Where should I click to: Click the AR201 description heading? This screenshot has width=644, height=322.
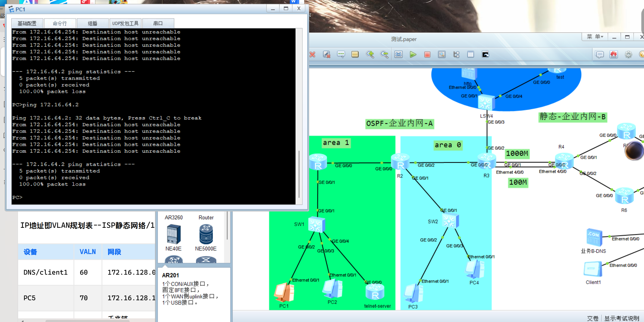click(x=170, y=275)
